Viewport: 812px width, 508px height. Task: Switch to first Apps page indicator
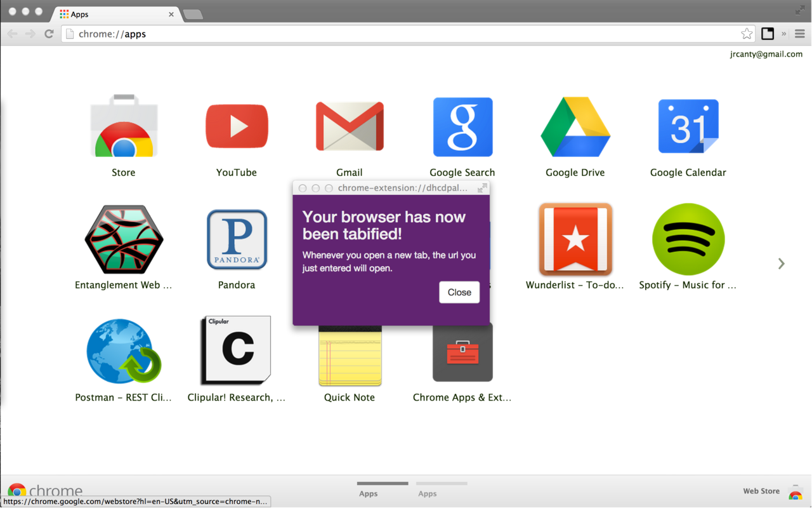pyautogui.click(x=383, y=490)
